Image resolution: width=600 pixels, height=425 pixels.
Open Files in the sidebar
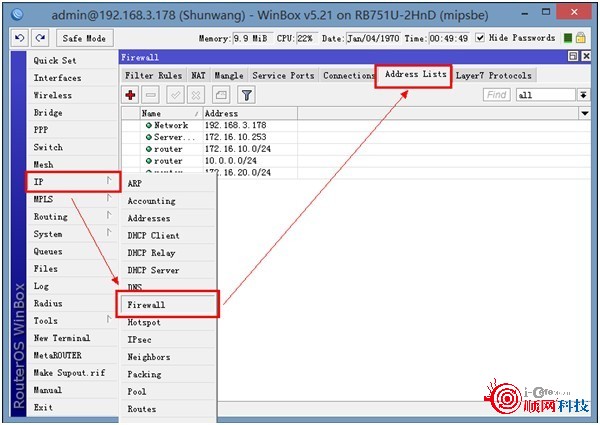[x=72, y=268]
